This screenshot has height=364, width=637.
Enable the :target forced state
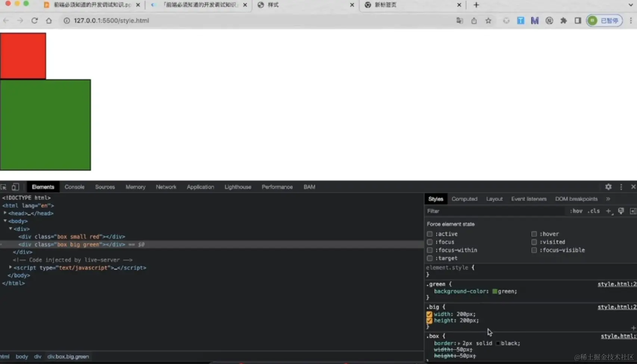pyautogui.click(x=430, y=258)
